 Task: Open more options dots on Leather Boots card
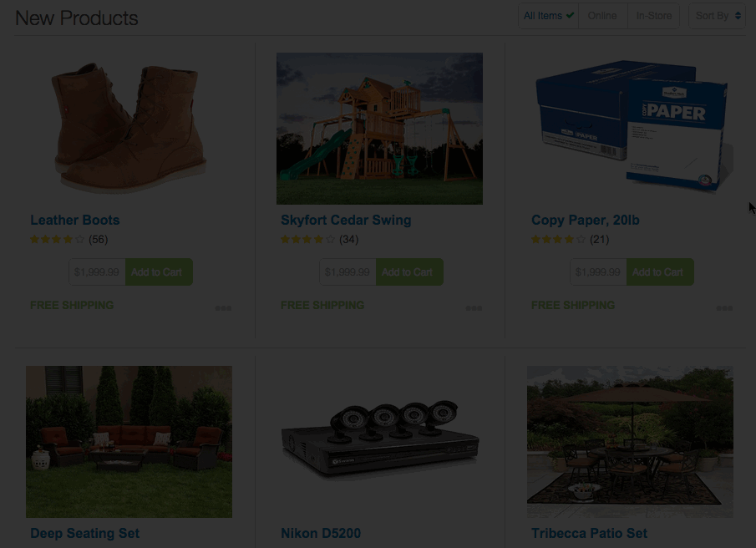[223, 308]
